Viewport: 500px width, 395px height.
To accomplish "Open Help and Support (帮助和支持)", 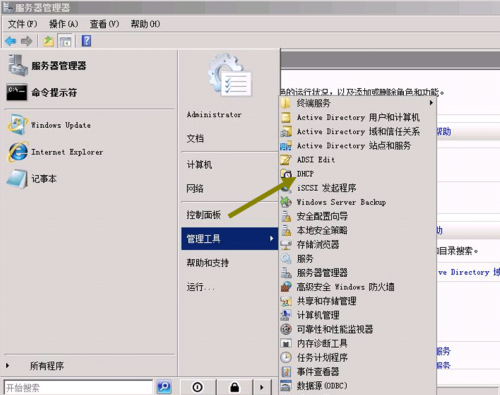I will coord(208,263).
